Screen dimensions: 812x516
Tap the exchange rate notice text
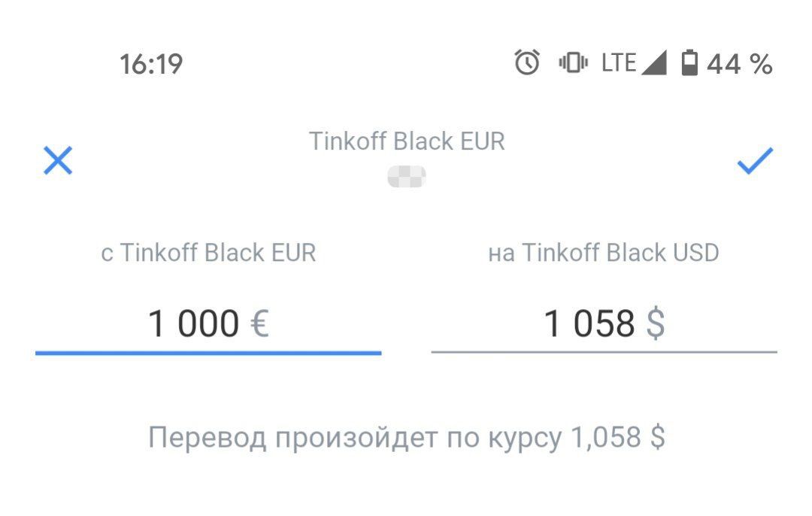point(407,437)
